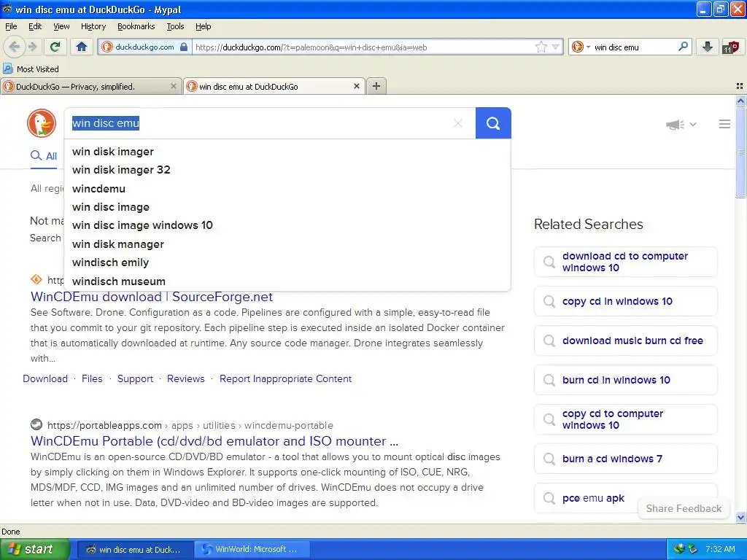
Task: Click the SourceForge 'Files' sitelink
Action: tap(92, 378)
